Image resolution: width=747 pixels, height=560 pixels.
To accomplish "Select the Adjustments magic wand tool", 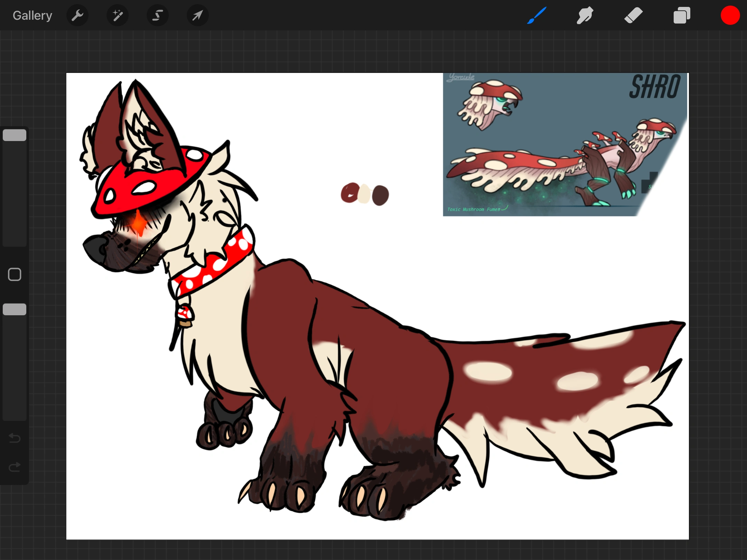I will coord(118,15).
